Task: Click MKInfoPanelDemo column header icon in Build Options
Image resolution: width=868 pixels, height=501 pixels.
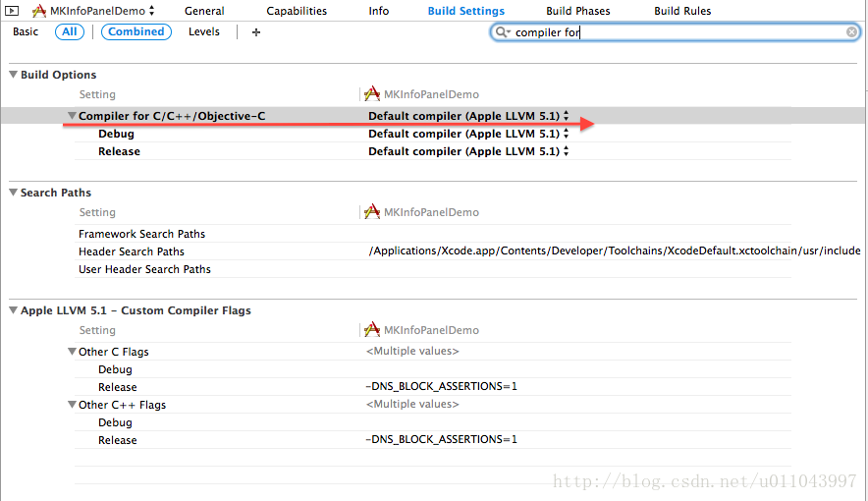Action: point(372,93)
